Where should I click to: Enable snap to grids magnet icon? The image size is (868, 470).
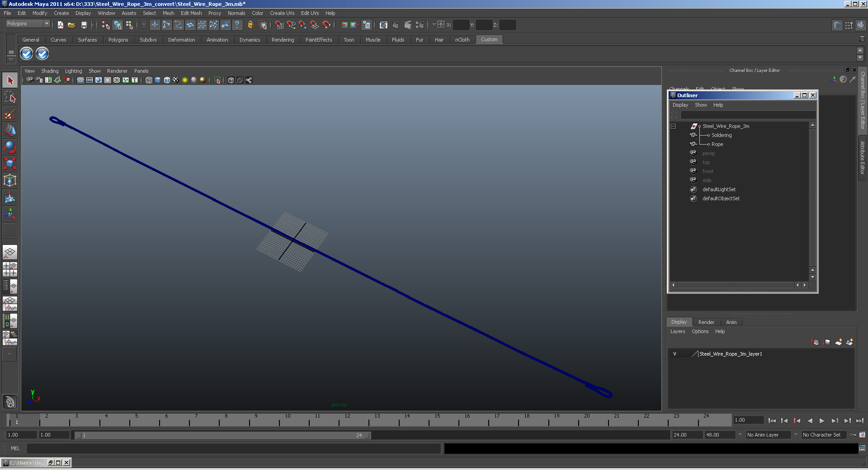279,25
